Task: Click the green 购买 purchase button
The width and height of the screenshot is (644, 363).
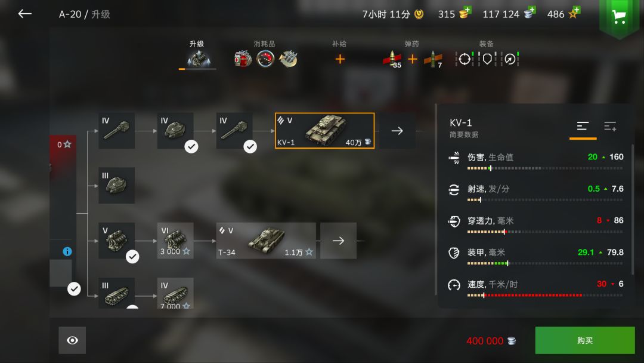Action: 585,340
